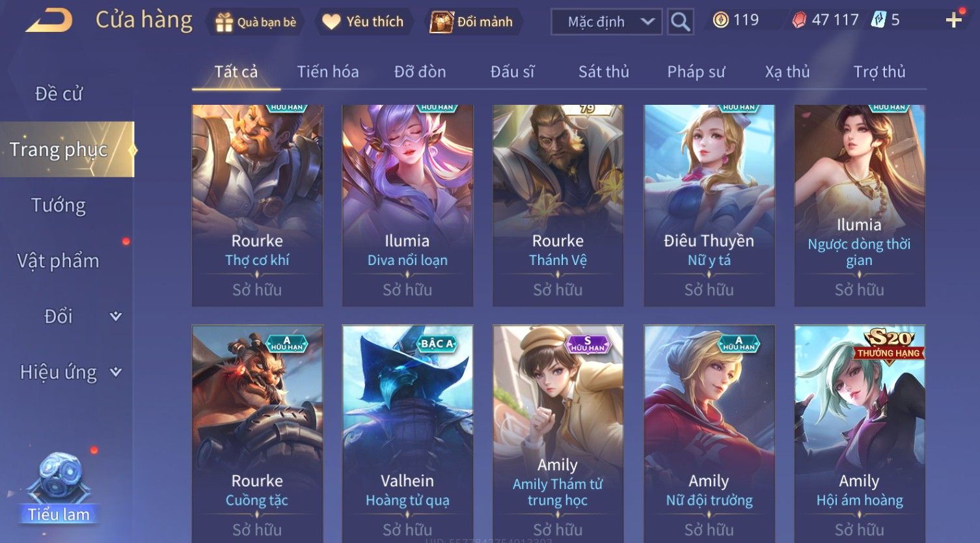Screen dimensions: 980x543
Task: Switch to the Sát thủ tab
Action: tap(604, 72)
